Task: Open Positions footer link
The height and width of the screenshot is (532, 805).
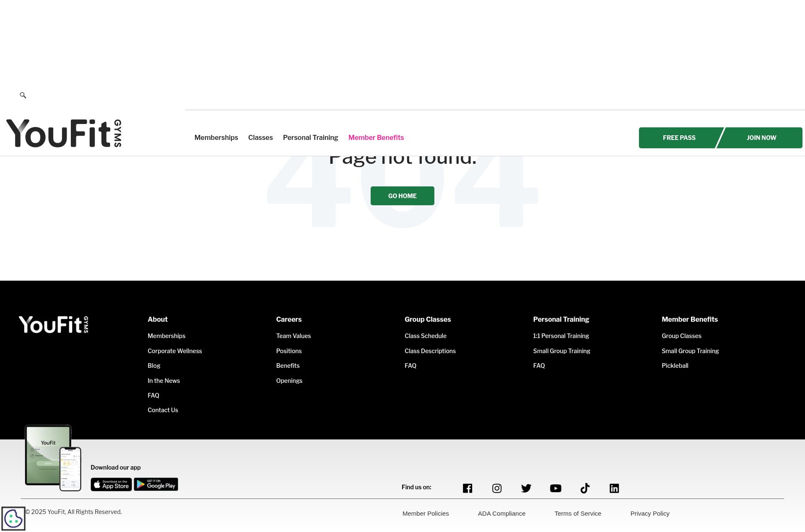Action: 289,351
